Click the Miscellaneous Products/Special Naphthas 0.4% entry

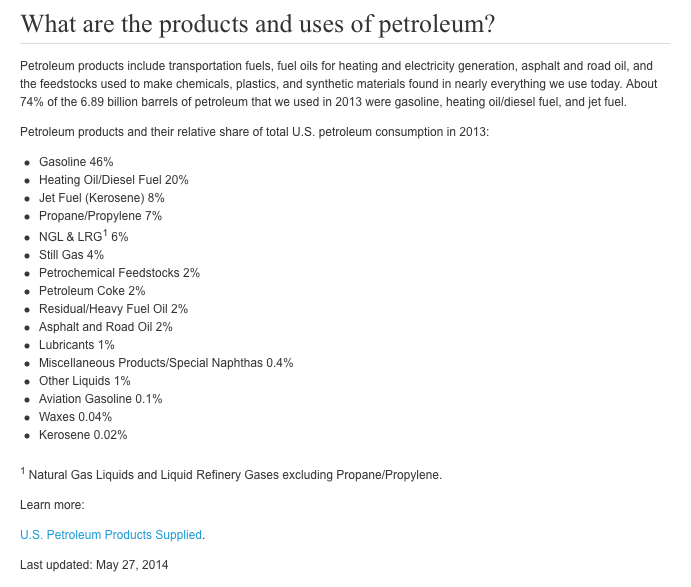click(x=165, y=363)
